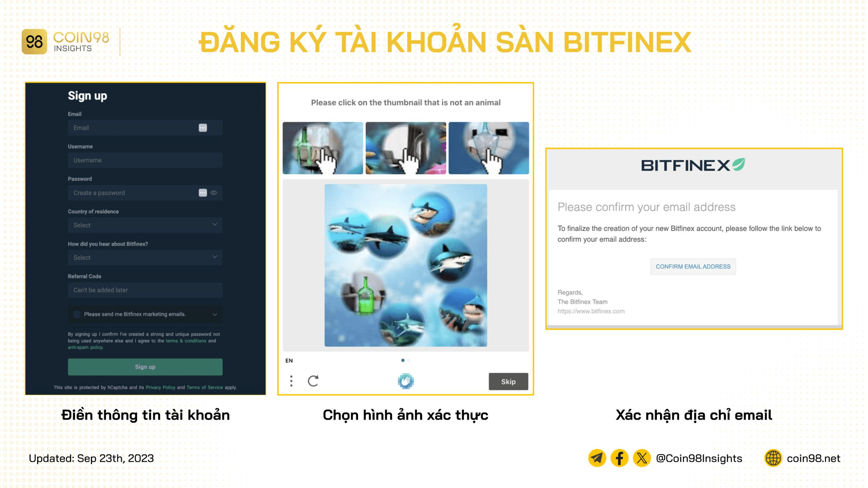Toggle the password visibility eye icon

coord(214,192)
